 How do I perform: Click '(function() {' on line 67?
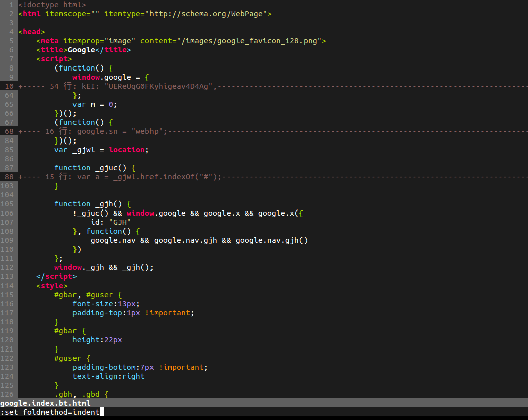[x=84, y=122]
